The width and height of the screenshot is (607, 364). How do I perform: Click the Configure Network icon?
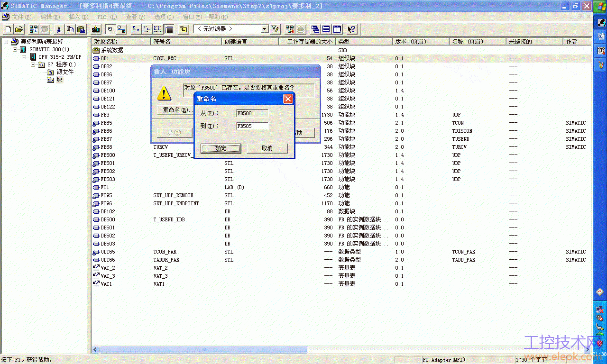pos(290,29)
